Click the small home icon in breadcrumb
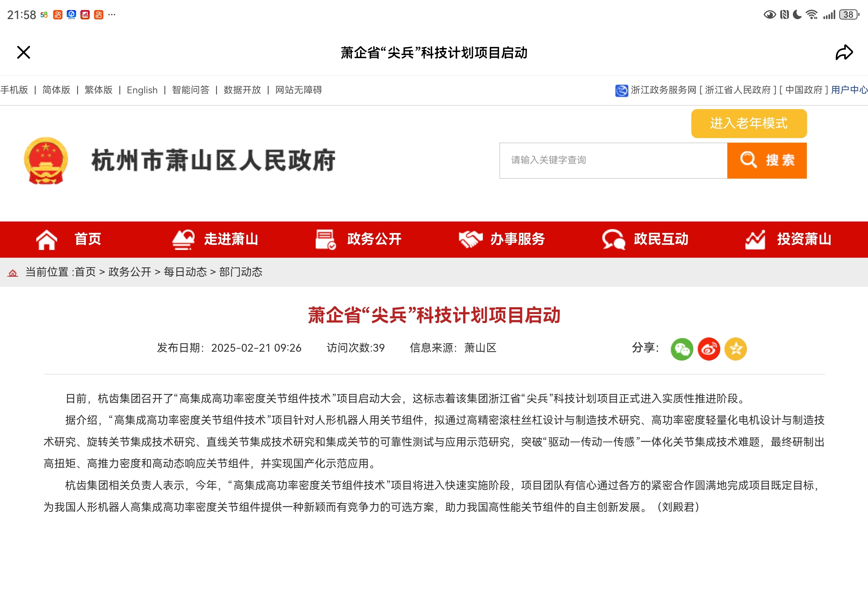The width and height of the screenshot is (868, 609). (x=13, y=273)
